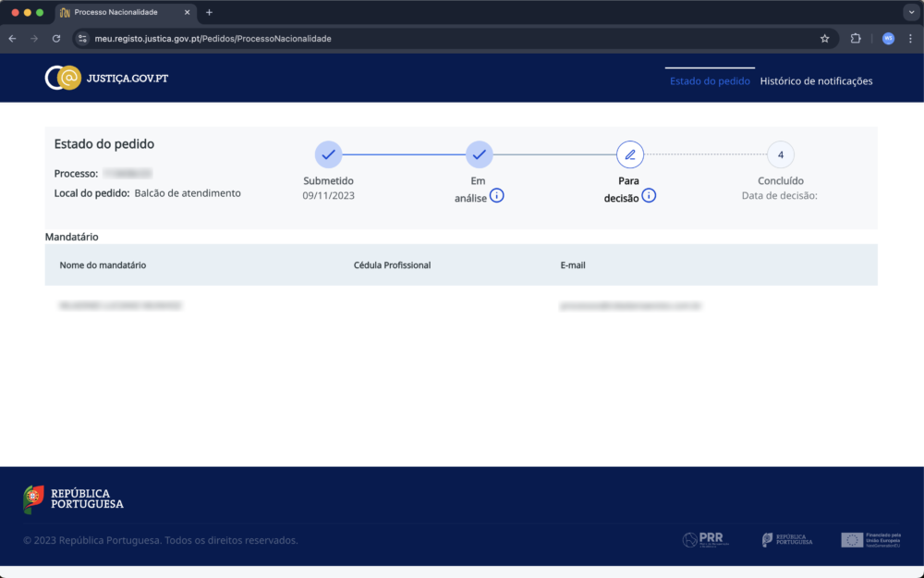Open the PRR logo in the footer
This screenshot has width=924, height=578.
point(704,539)
